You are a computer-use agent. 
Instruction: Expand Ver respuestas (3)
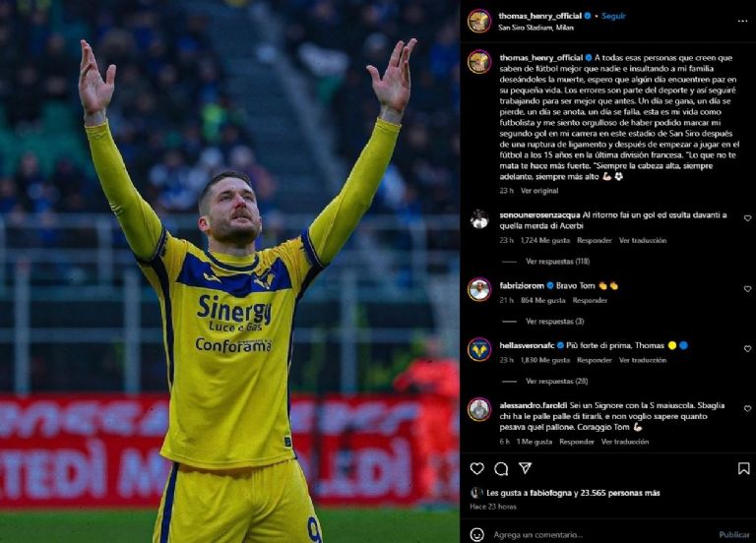(554, 322)
